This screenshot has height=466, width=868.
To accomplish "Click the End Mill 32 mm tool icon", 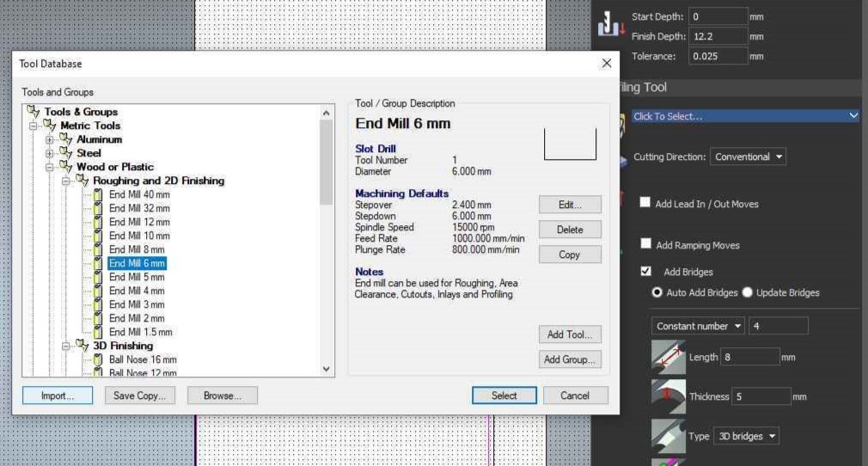I will pos(98,208).
